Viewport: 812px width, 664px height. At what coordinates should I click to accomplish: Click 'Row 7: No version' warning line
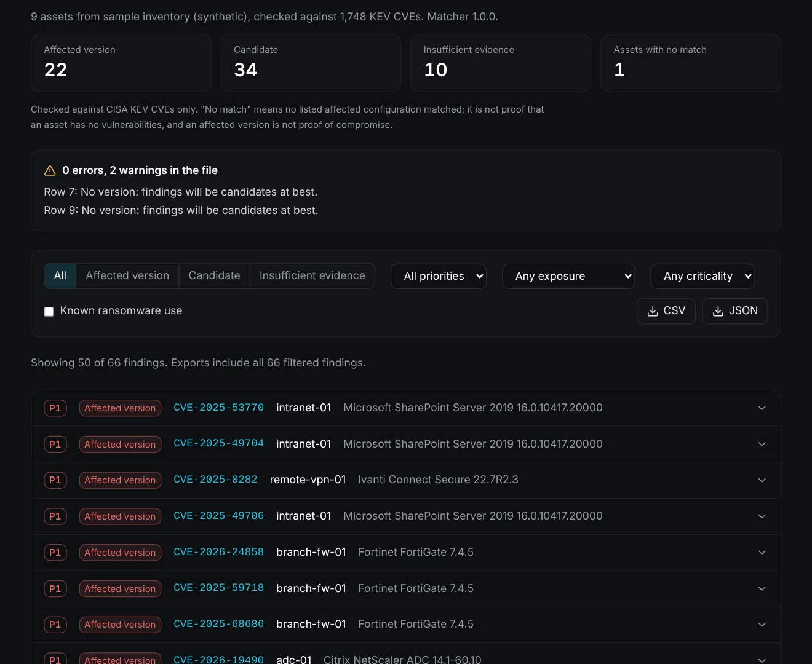(181, 192)
